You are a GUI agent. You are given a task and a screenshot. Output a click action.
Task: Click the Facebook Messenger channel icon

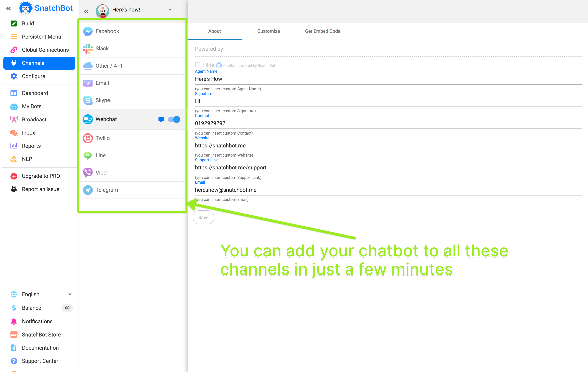pos(88,31)
